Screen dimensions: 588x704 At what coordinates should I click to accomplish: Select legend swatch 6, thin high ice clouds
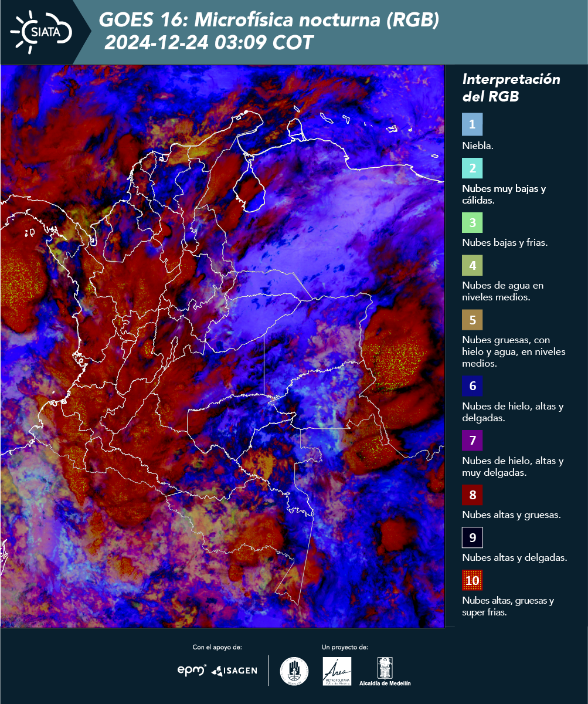coord(472,387)
